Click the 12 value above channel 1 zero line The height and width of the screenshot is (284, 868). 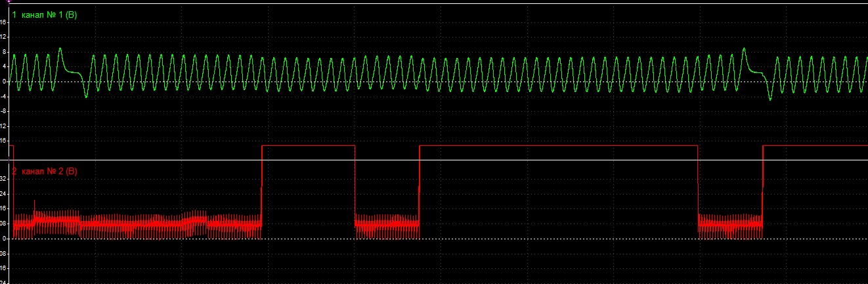pyautogui.click(x=3, y=37)
